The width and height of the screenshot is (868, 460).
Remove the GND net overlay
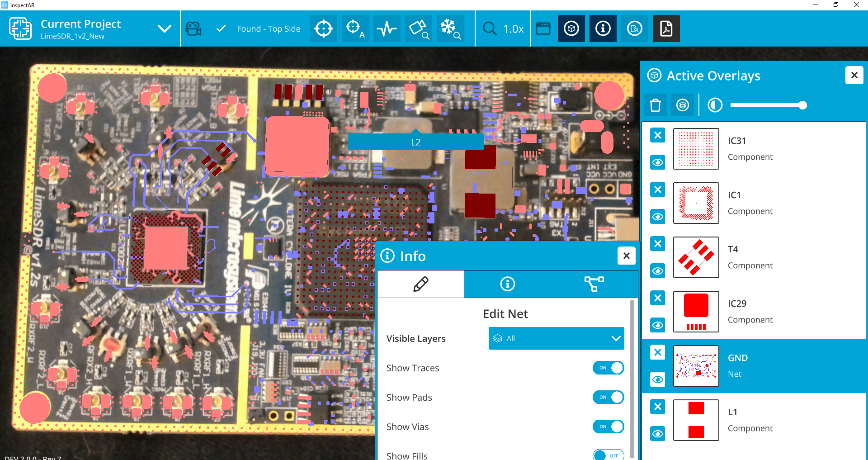[658, 352]
